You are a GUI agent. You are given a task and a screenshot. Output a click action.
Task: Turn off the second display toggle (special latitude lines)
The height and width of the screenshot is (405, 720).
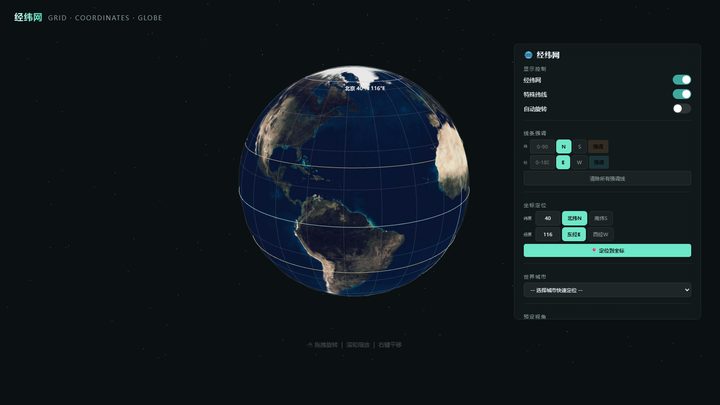681,94
